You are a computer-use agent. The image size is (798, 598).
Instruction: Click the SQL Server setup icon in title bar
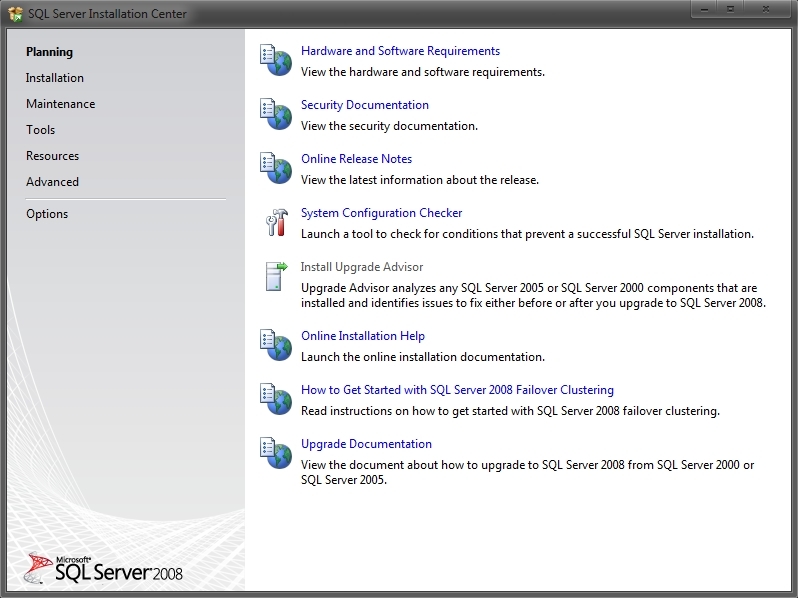coord(16,14)
